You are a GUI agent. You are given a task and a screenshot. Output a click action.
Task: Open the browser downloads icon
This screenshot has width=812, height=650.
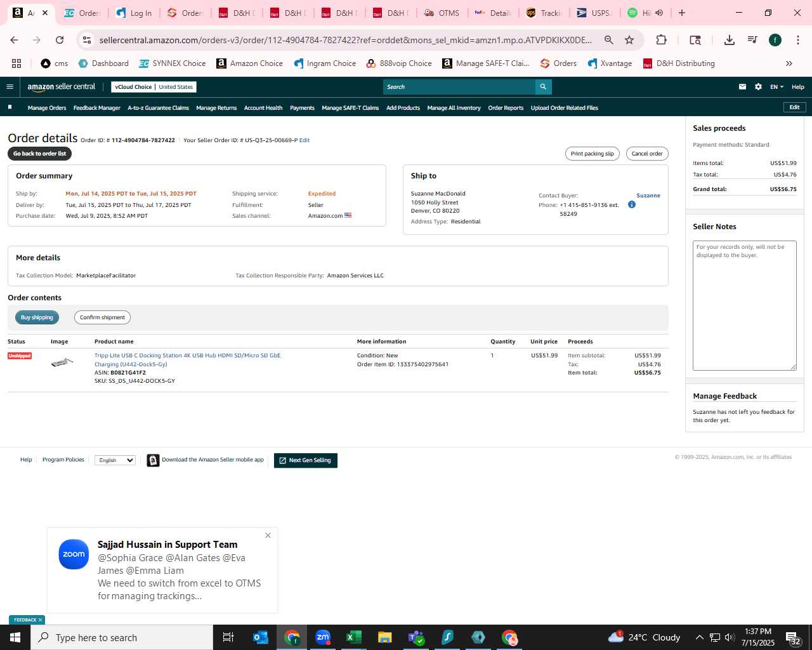(730, 40)
